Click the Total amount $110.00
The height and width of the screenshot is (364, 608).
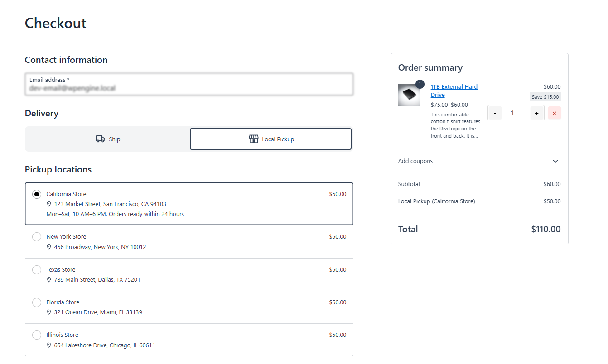[x=546, y=229]
